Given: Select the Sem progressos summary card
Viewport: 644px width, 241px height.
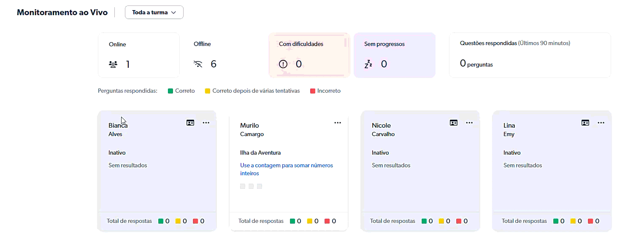Looking at the screenshot, I should pos(395,55).
